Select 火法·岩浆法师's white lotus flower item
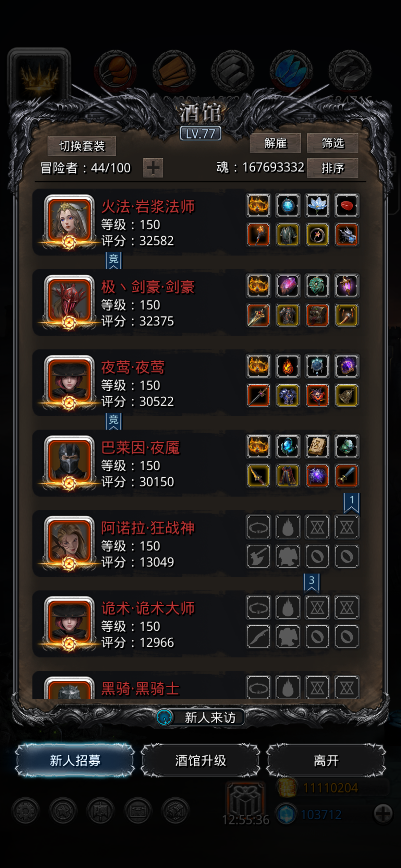The image size is (401, 868). [x=317, y=206]
